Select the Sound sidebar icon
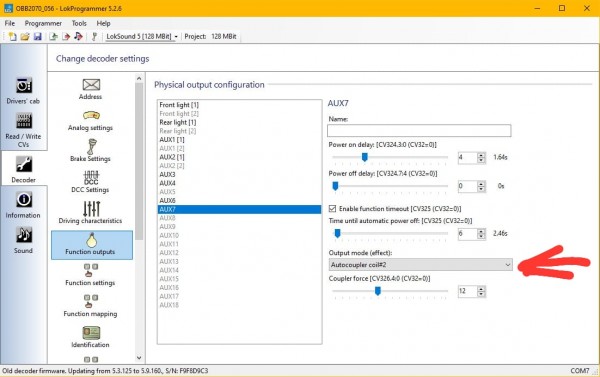The height and width of the screenshot is (377, 600). pyautogui.click(x=23, y=240)
